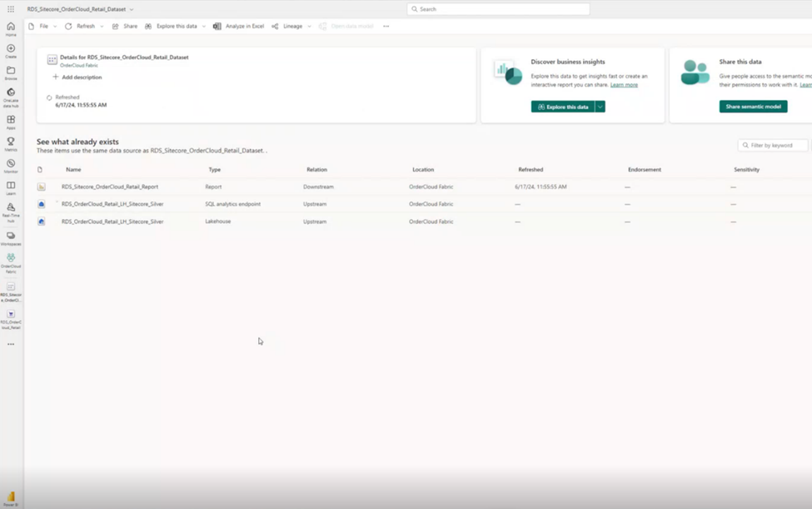Click the SQL analytics endpoint row's OrderCloud Fabric location
Viewport: 812px width, 509px height.
coord(431,204)
